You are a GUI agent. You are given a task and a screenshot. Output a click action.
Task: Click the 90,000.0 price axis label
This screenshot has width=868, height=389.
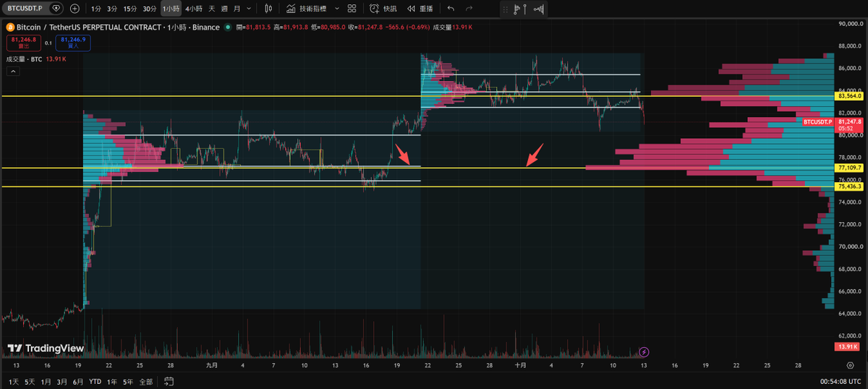pyautogui.click(x=851, y=24)
